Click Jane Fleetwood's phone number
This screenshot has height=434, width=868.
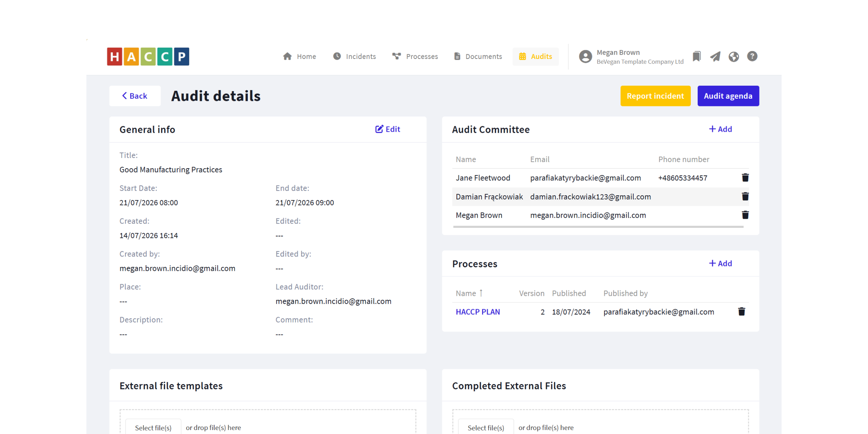(x=683, y=178)
